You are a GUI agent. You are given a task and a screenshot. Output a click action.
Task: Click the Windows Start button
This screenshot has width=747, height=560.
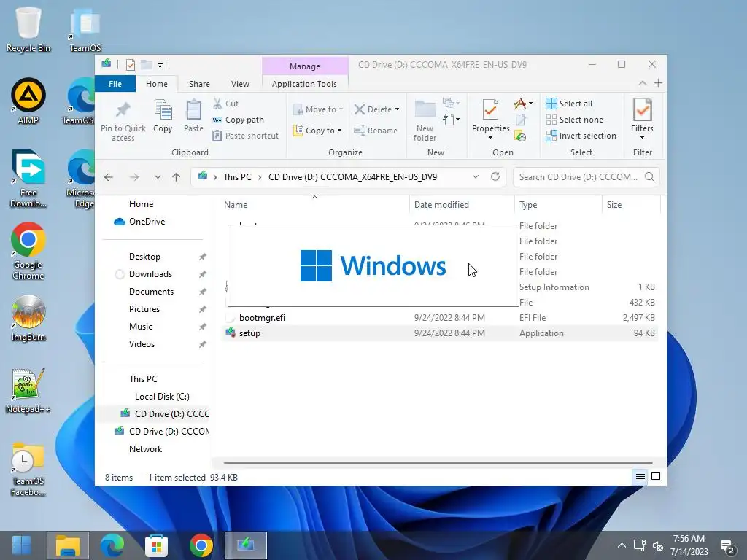(21, 545)
